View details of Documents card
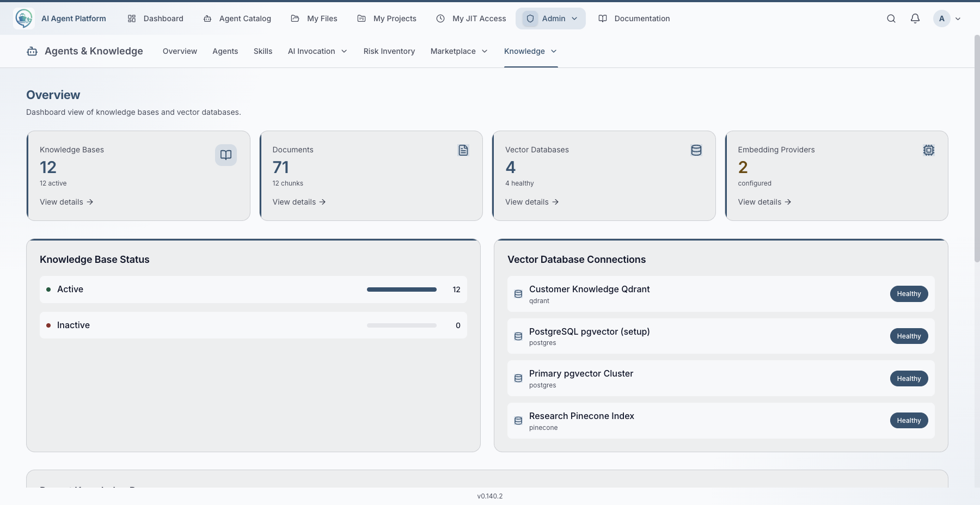Viewport: 980px width, 505px height. tap(299, 202)
